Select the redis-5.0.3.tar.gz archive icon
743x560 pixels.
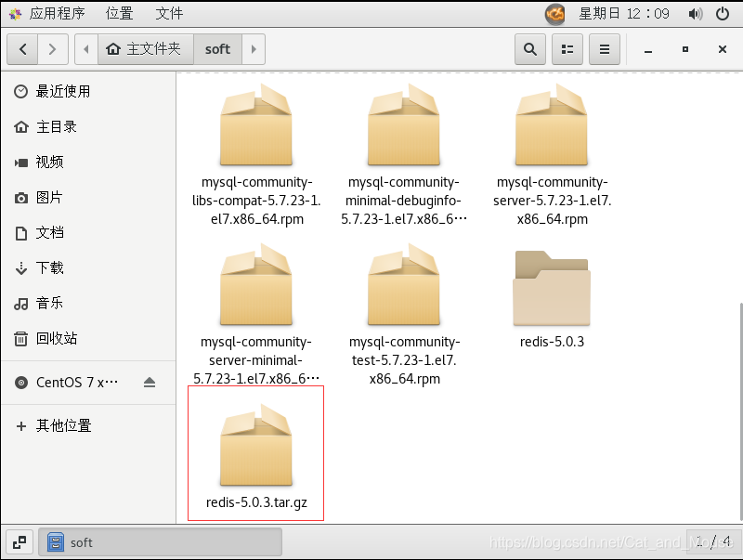(256, 445)
